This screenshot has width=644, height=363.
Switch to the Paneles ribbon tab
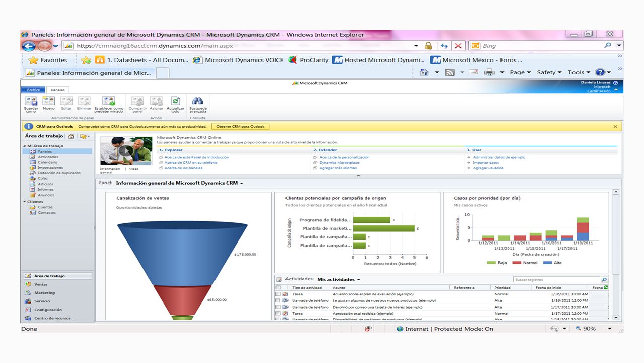(58, 90)
